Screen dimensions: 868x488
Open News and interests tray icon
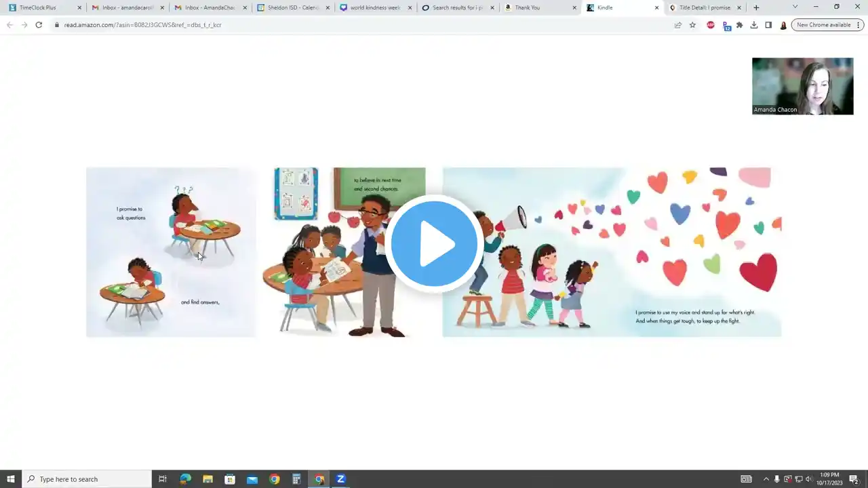point(746,479)
